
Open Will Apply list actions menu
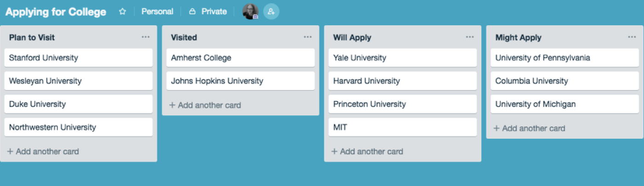470,37
